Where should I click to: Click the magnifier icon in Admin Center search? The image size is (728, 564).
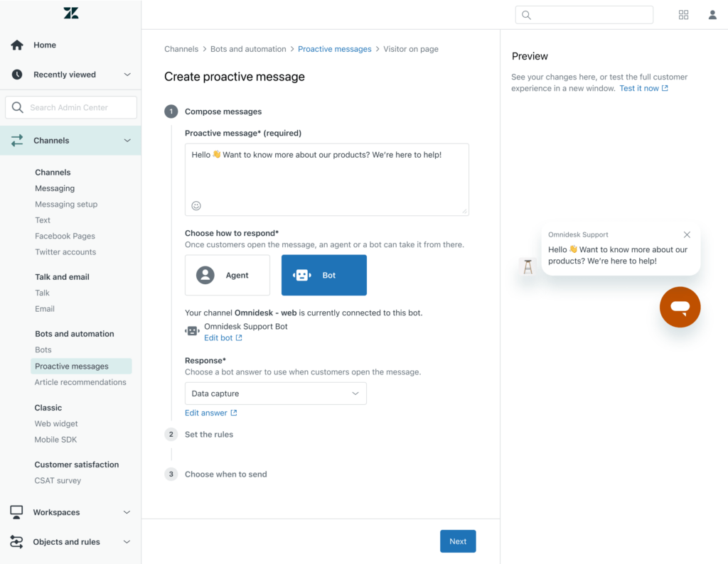point(18,107)
